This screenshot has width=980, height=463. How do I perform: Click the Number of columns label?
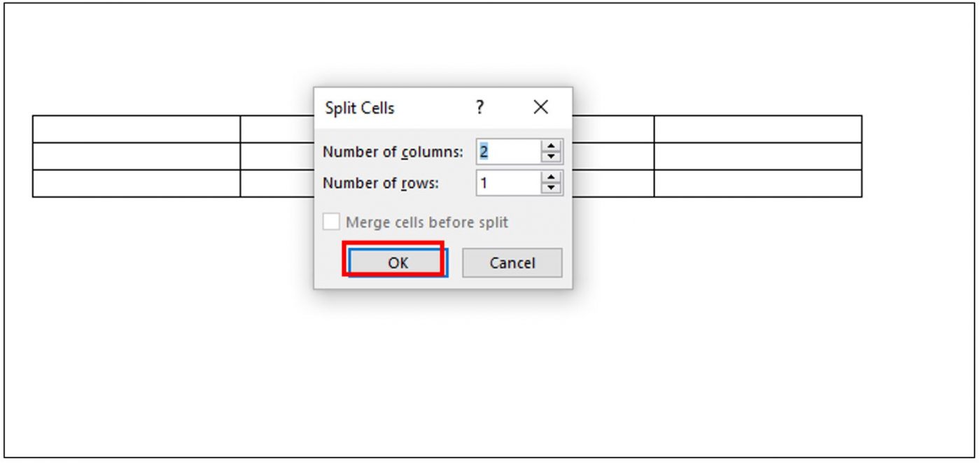pos(393,152)
